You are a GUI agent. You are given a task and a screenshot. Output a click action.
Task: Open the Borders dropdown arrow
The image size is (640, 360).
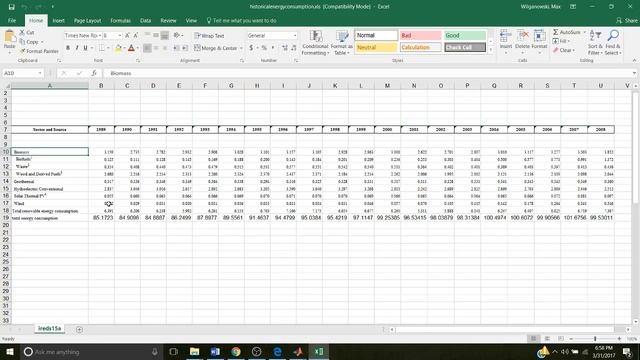coord(108,48)
